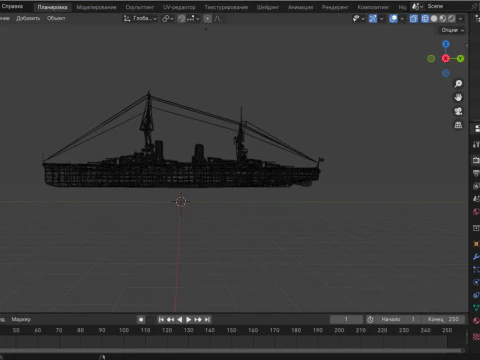Click the negative Z axis circle on gizmo
This screenshot has width=480, height=360.
446,73
